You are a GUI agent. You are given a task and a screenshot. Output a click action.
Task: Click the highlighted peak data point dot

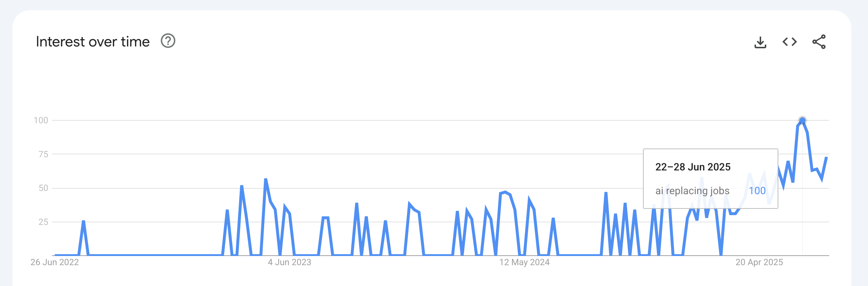(802, 120)
